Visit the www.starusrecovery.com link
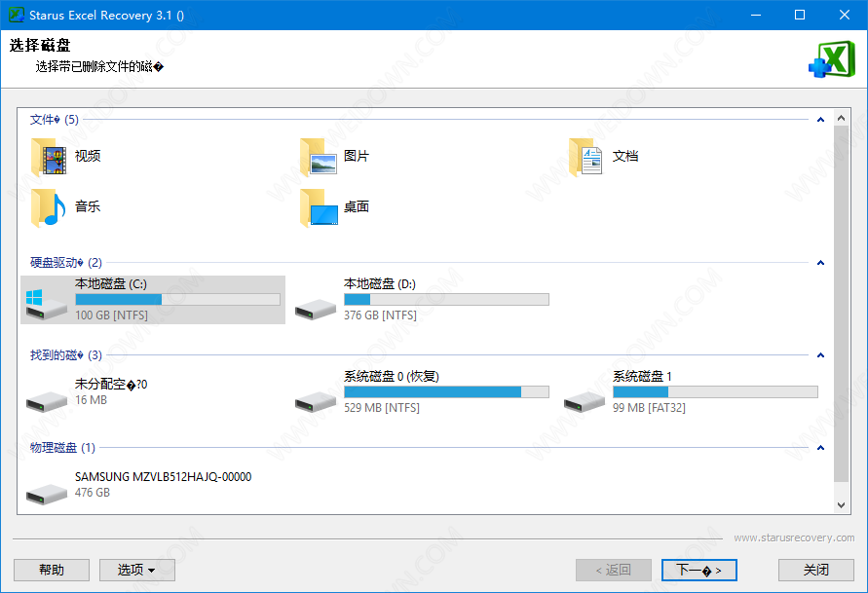The height and width of the screenshot is (593, 868). pyautogui.click(x=794, y=537)
